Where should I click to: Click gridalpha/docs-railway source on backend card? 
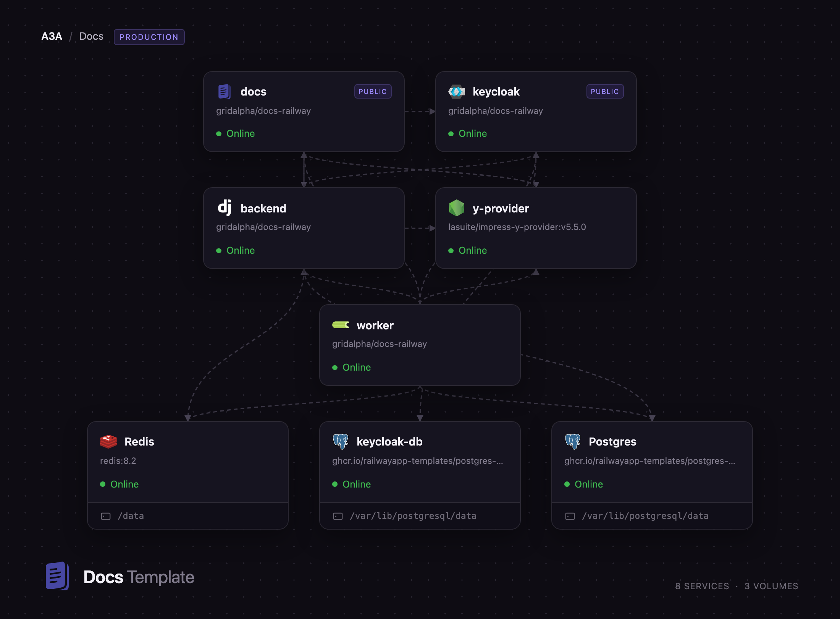click(x=263, y=227)
